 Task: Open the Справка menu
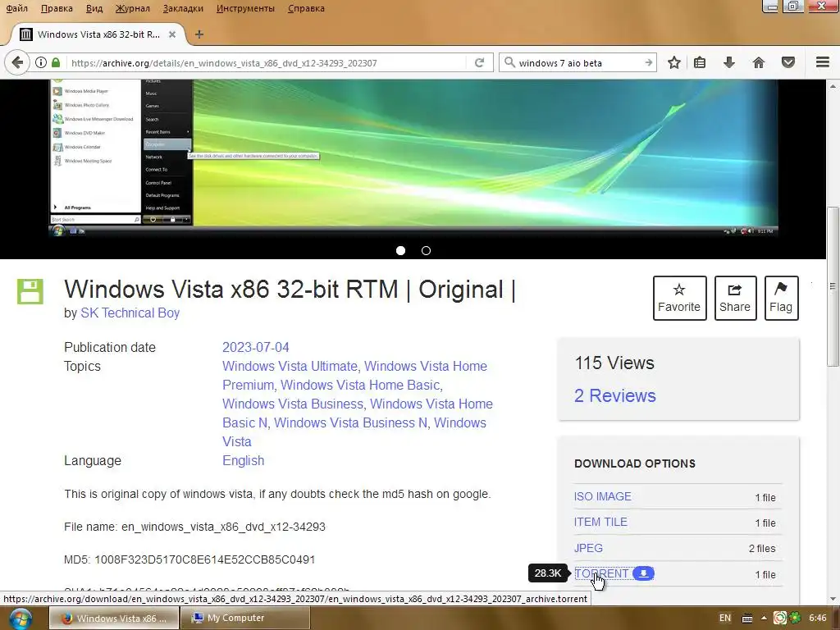[306, 8]
